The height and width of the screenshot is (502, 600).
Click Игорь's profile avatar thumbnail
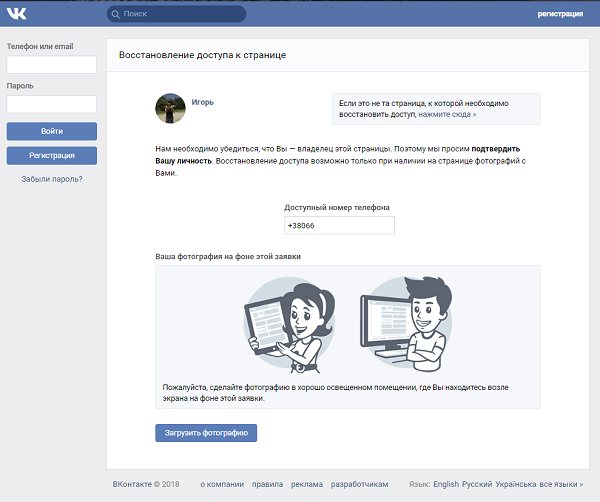[168, 109]
